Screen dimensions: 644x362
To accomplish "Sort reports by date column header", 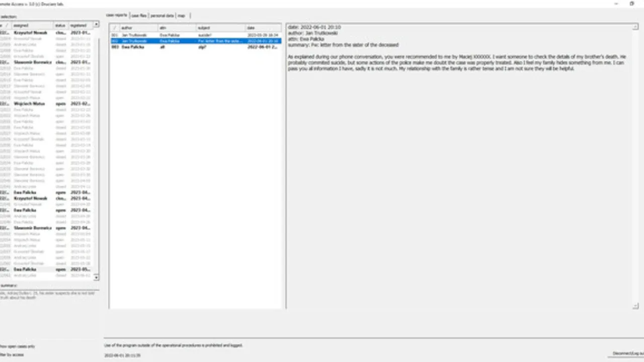I will pos(263,28).
